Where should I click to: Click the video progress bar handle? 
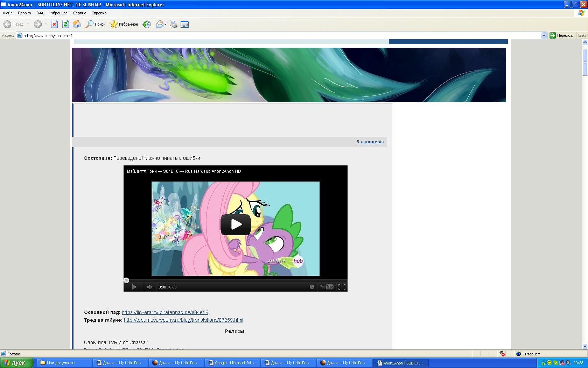[x=126, y=280]
